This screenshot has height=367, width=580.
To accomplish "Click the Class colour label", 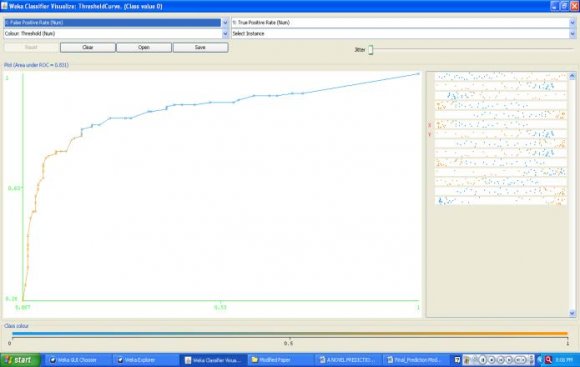I will click(16, 326).
